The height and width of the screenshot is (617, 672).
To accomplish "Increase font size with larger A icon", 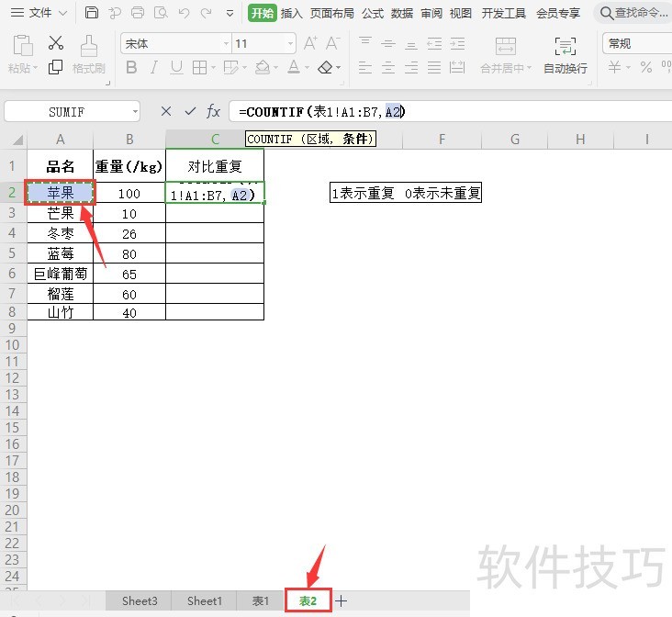I will coord(310,43).
